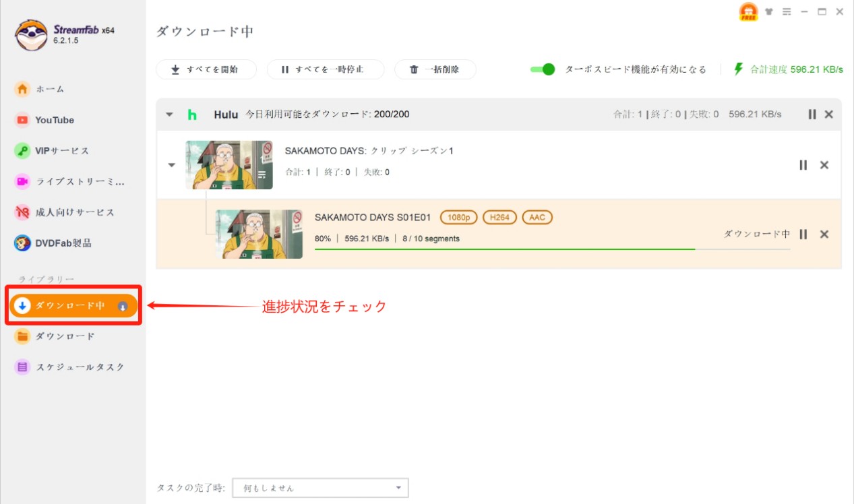The image size is (854, 504).
Task: Click the AAC audio badge
Action: (x=537, y=218)
